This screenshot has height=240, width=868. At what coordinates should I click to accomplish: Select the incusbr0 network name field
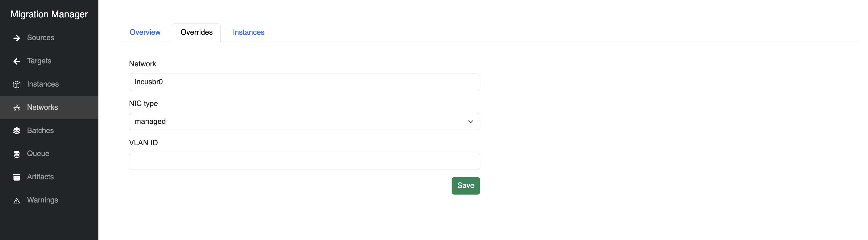tap(304, 82)
